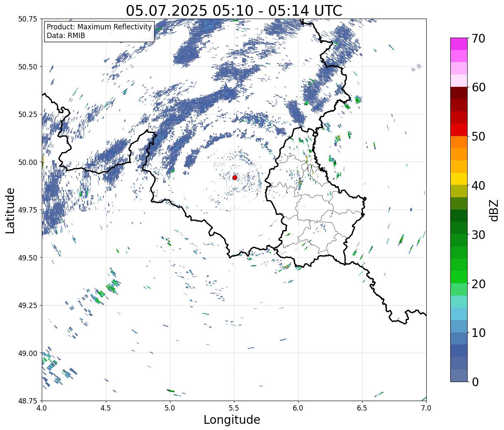Click the latitude tick label 48.75
Image resolution: width=504 pixels, height=430 pixels.
28,401
